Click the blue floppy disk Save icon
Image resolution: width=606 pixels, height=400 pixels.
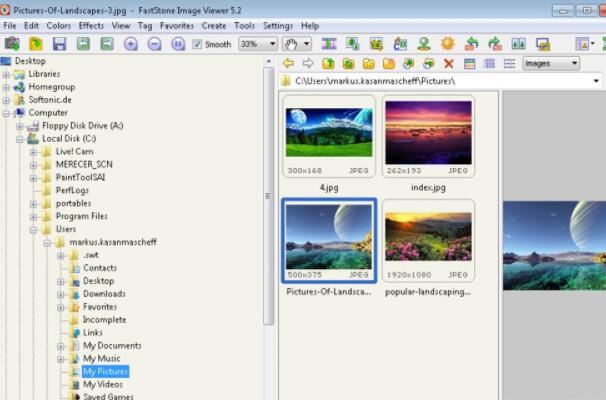point(59,44)
